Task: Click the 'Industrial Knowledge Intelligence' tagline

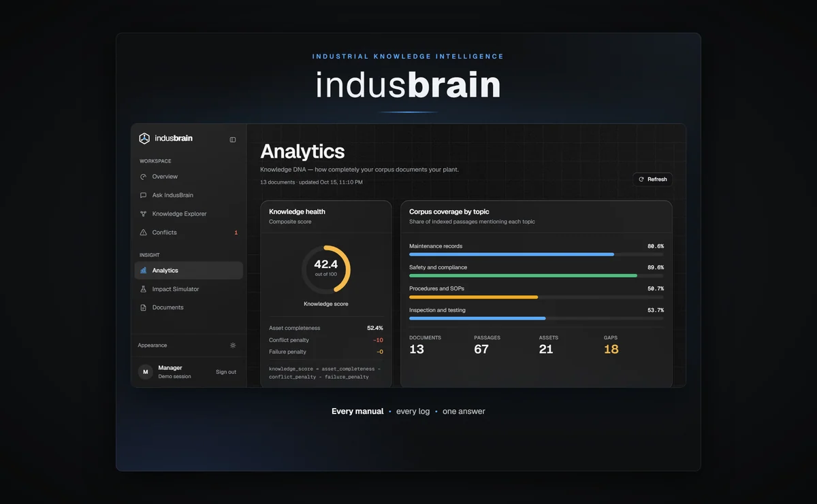Action: [408, 56]
